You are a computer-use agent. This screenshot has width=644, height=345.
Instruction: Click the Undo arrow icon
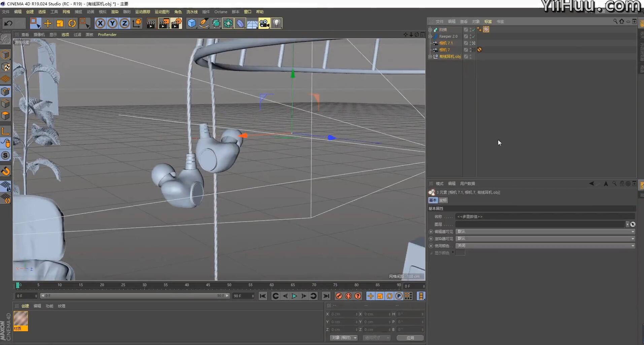tap(8, 23)
